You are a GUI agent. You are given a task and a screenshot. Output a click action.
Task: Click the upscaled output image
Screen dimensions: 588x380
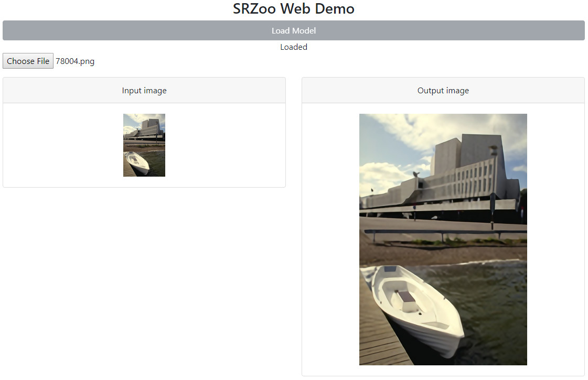443,240
